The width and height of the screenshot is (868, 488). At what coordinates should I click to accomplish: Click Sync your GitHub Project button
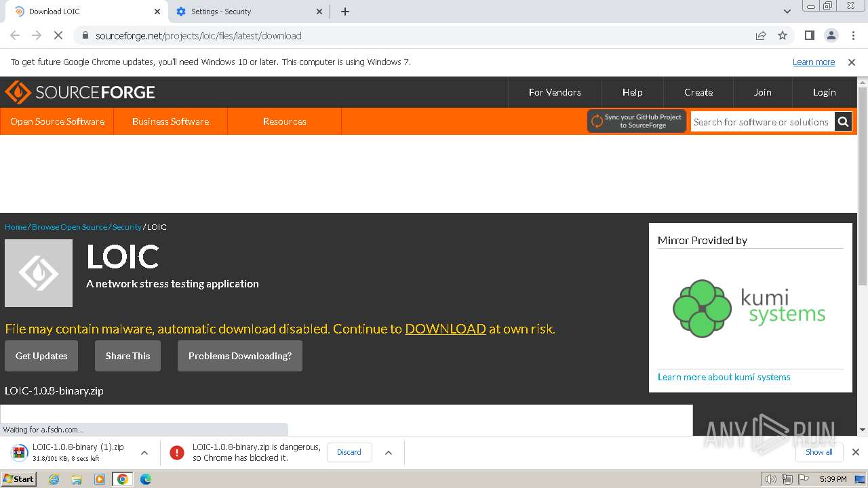pos(637,121)
